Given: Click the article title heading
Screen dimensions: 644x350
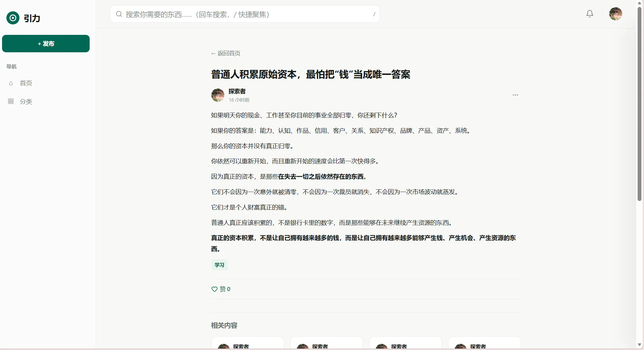Looking at the screenshot, I should [311, 74].
